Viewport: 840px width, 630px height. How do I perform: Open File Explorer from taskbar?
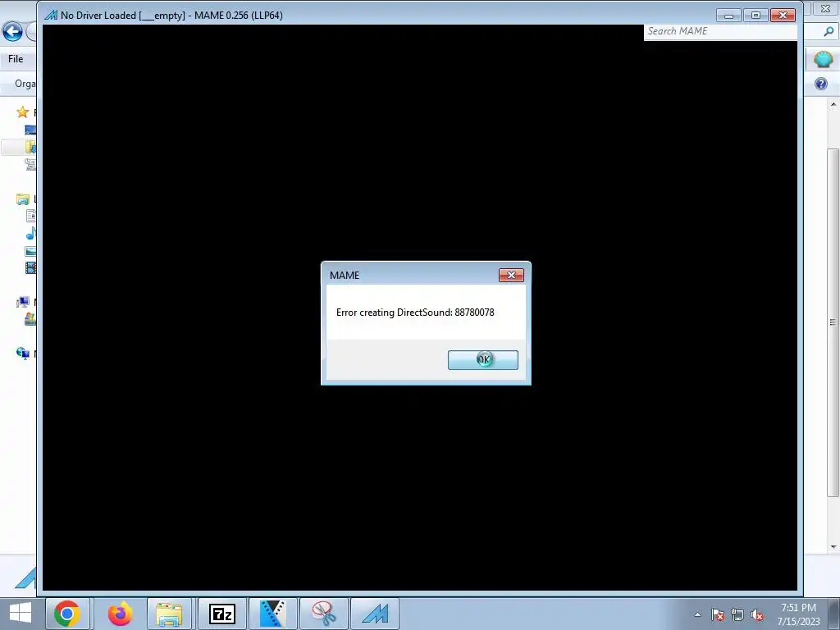(169, 614)
